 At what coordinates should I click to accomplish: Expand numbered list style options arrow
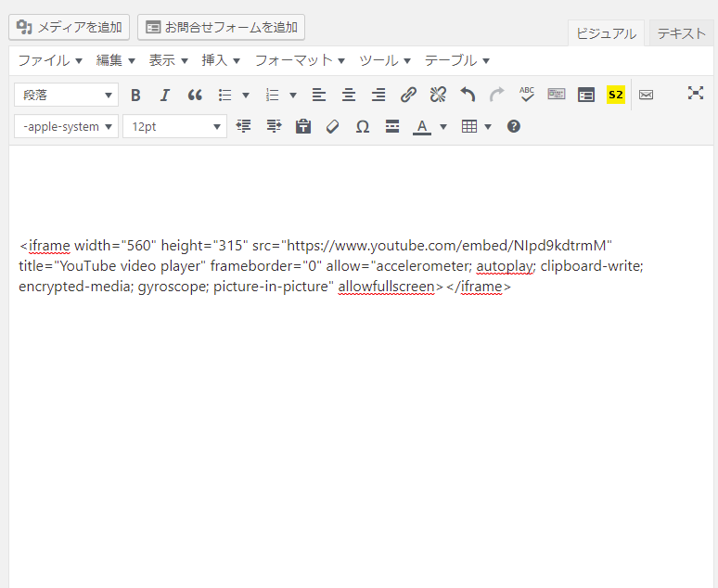click(293, 96)
